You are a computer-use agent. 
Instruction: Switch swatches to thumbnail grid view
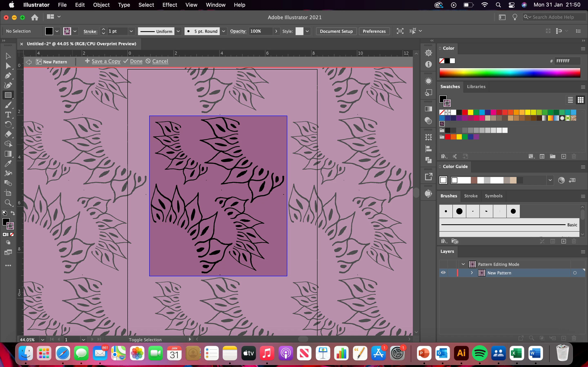pyautogui.click(x=580, y=100)
